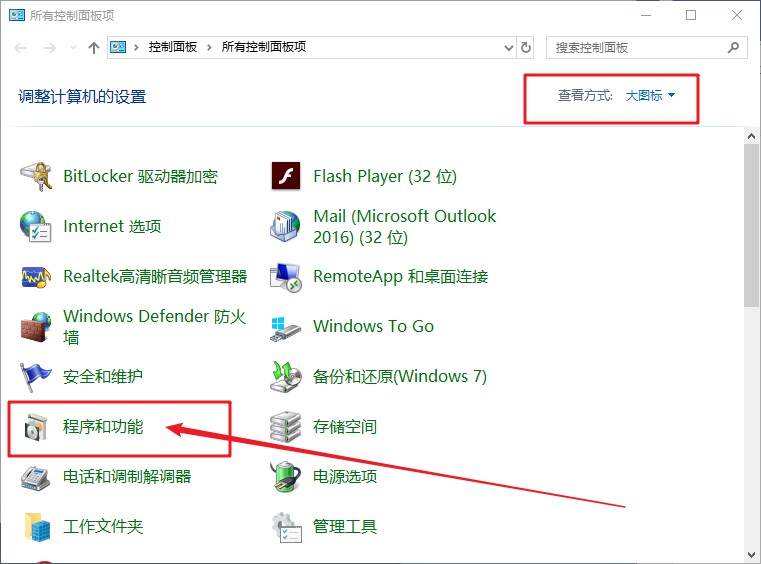Click the forward navigation arrow

pyautogui.click(x=50, y=48)
